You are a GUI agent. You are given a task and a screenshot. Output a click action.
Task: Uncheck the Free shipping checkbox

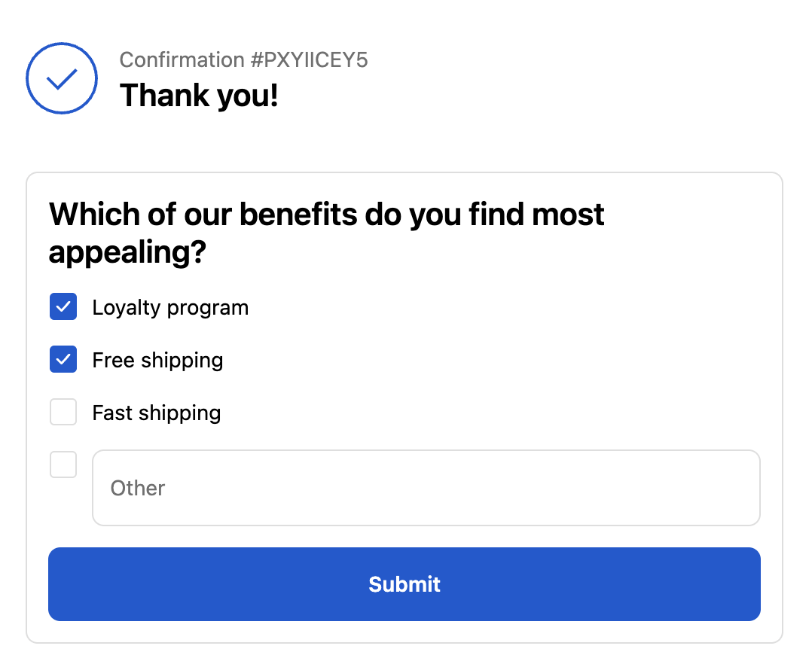[63, 360]
